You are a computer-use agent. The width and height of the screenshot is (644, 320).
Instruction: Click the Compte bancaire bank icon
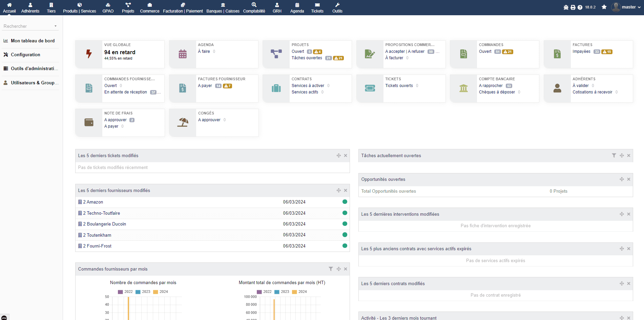[x=463, y=88]
